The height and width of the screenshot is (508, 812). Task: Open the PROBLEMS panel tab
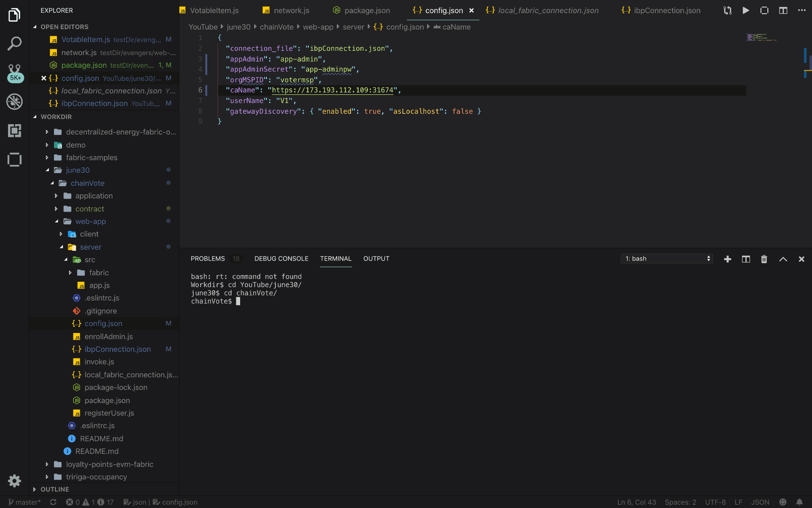tap(208, 259)
